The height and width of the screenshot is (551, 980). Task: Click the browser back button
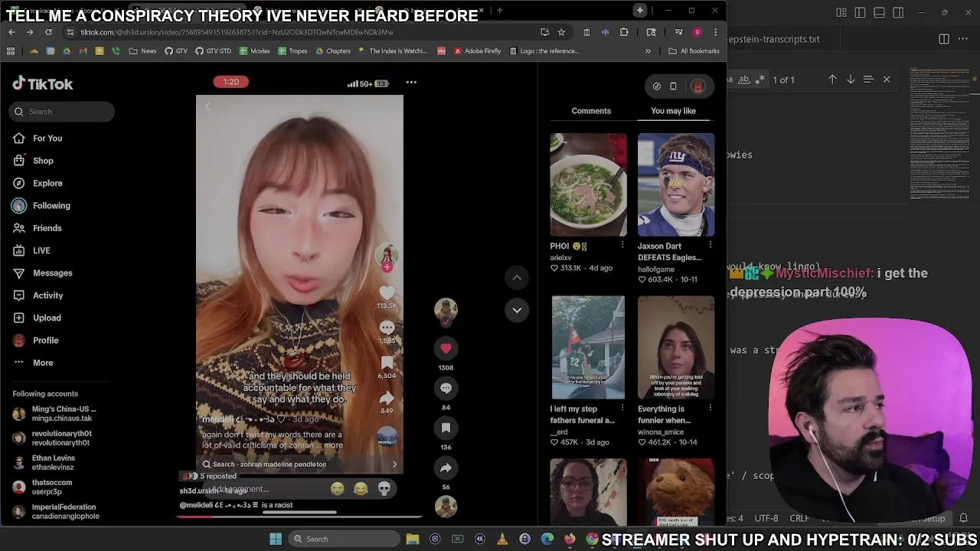click(11, 32)
